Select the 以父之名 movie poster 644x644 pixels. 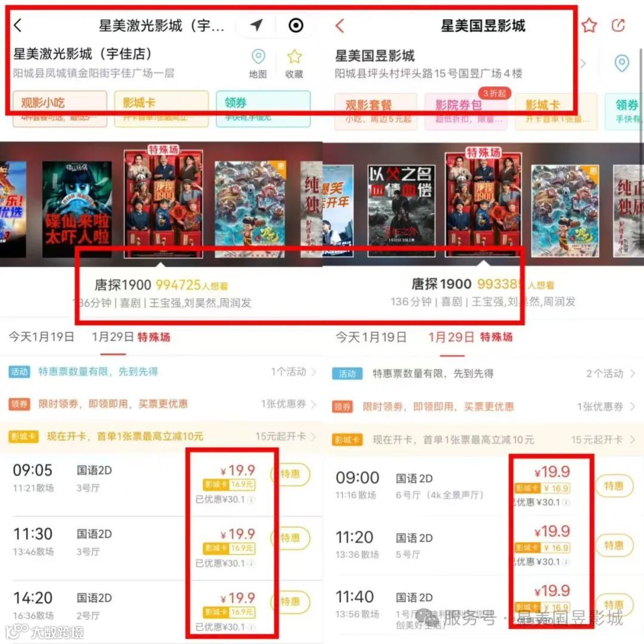pos(401,210)
